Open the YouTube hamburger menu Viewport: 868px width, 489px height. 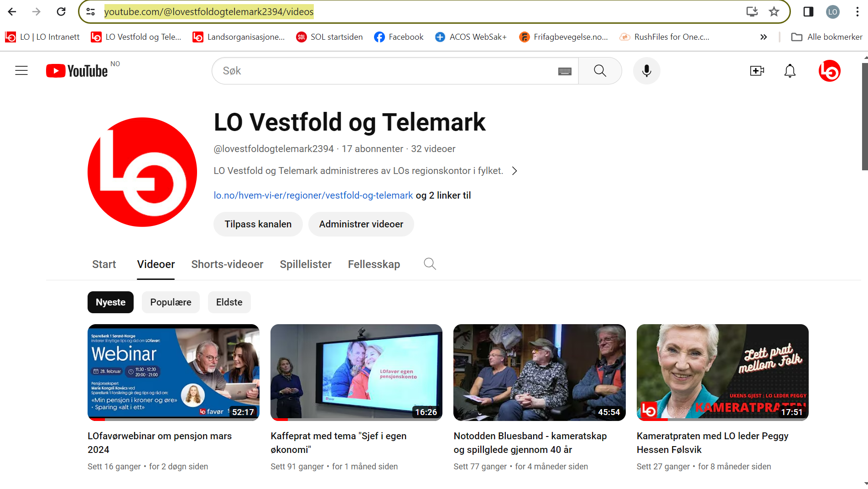point(21,71)
